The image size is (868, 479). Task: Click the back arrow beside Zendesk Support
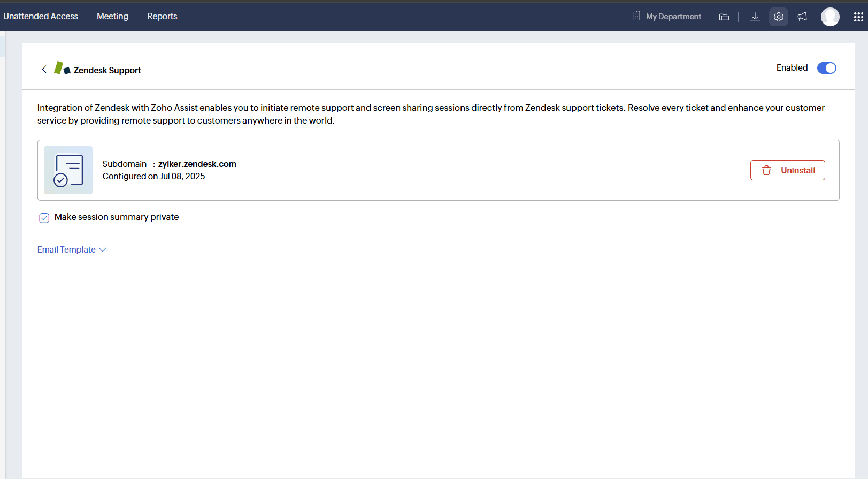point(44,69)
